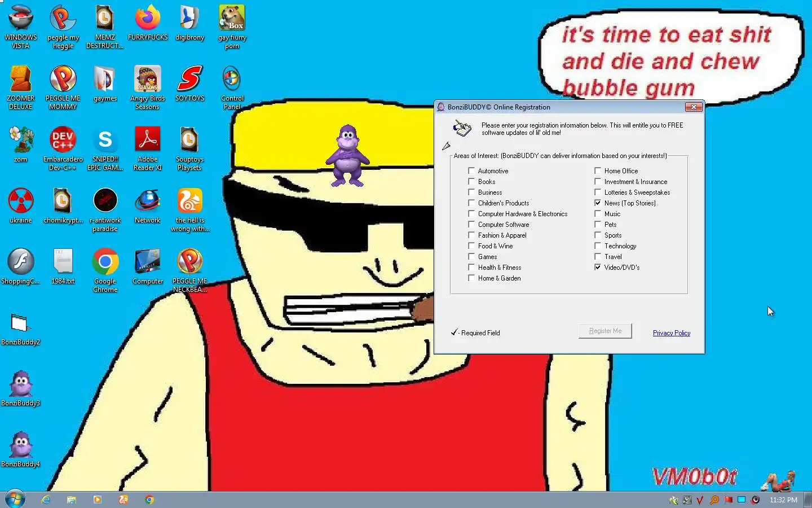Screen dimensions: 812x508
Task: Click the Register Me button
Action: point(605,331)
